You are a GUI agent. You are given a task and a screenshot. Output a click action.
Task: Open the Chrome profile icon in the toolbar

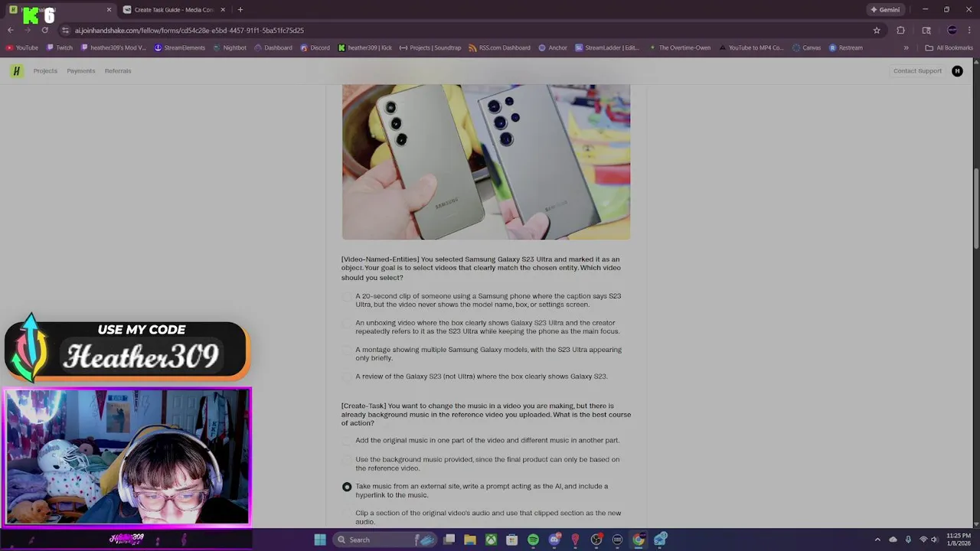point(952,30)
